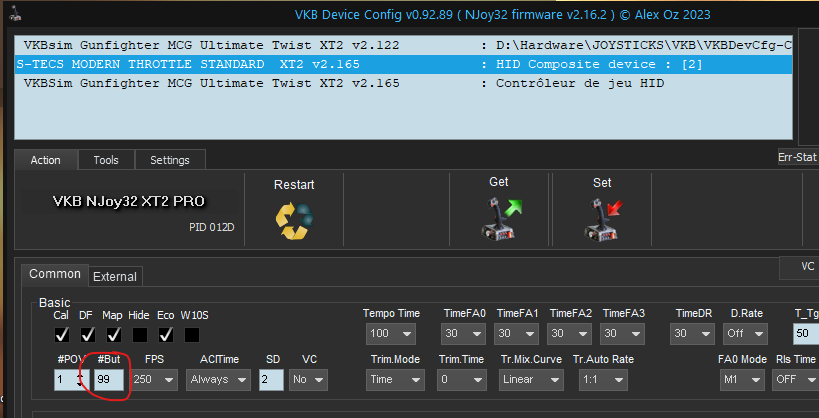The height and width of the screenshot is (418, 819).
Task: Select the External tab
Action: (116, 276)
